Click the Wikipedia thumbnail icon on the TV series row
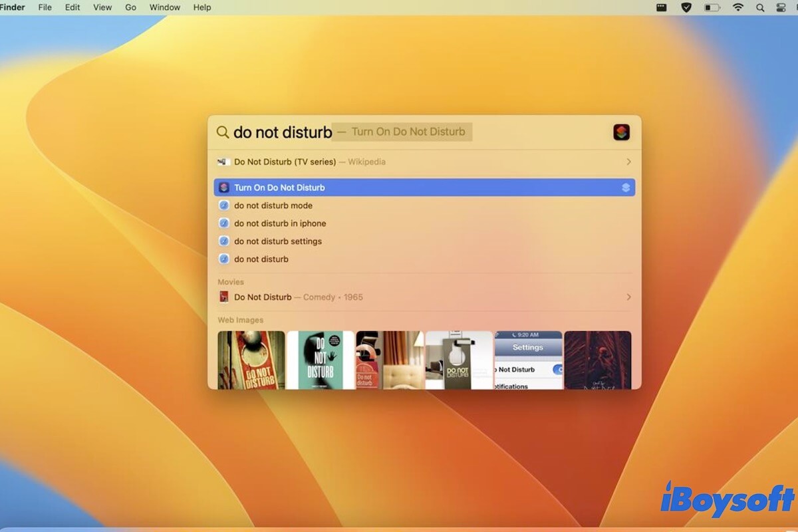The height and width of the screenshot is (532, 798). coord(223,162)
